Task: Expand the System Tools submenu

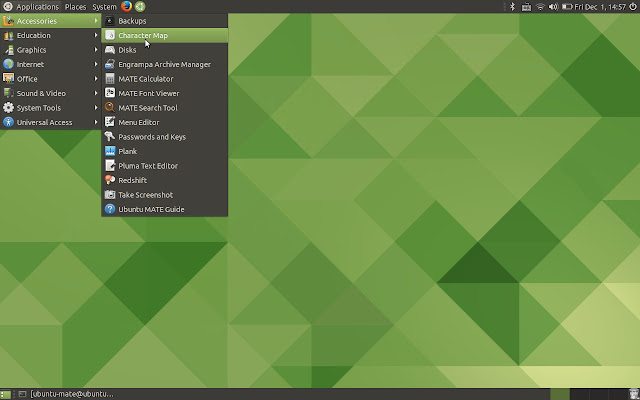Action: pyautogui.click(x=51, y=108)
